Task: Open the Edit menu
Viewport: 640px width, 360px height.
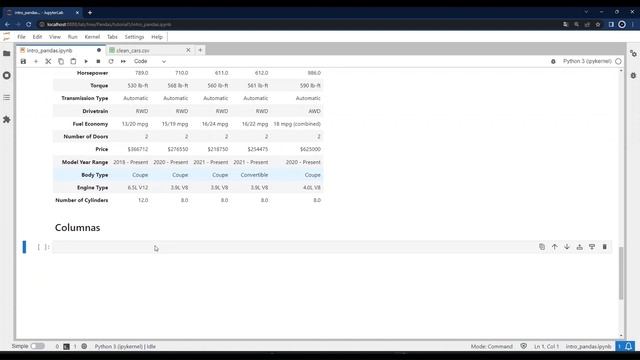Action: [37, 37]
